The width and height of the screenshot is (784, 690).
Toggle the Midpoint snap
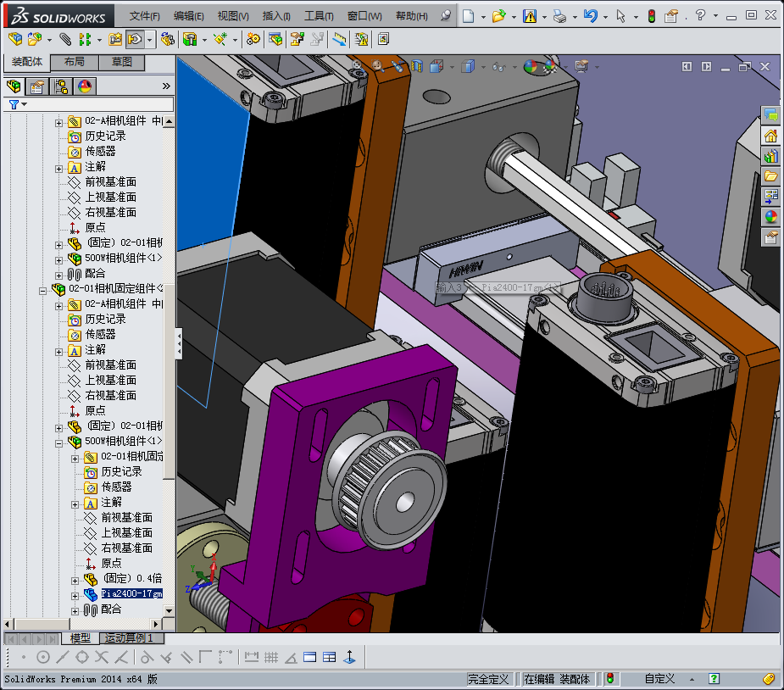pyautogui.click(x=63, y=657)
